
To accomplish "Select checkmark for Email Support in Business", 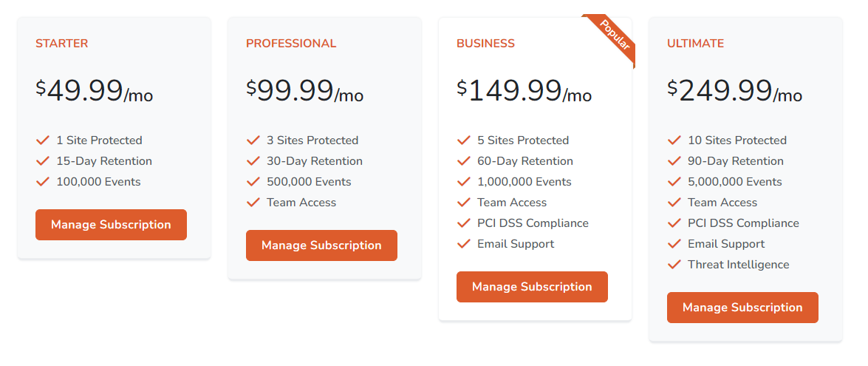I will [464, 243].
